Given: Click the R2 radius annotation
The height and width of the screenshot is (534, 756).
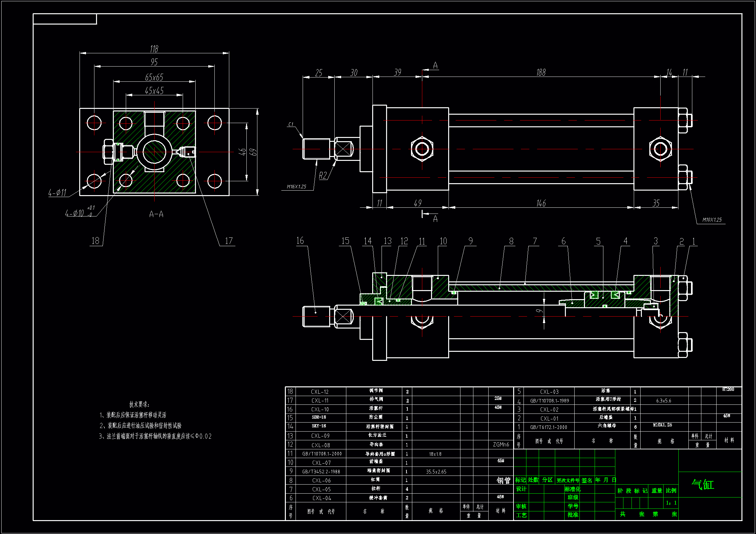Looking at the screenshot, I should click(323, 176).
